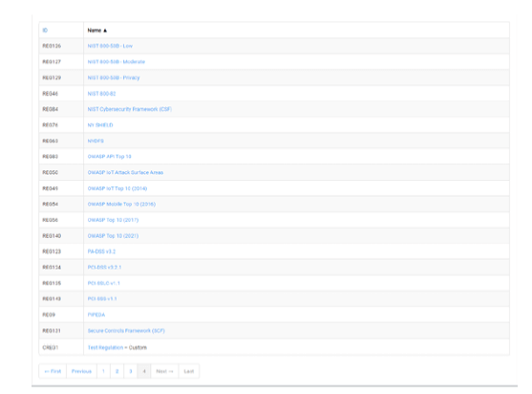
Task: View the PIPEDA regulation entry
Action: [96, 315]
